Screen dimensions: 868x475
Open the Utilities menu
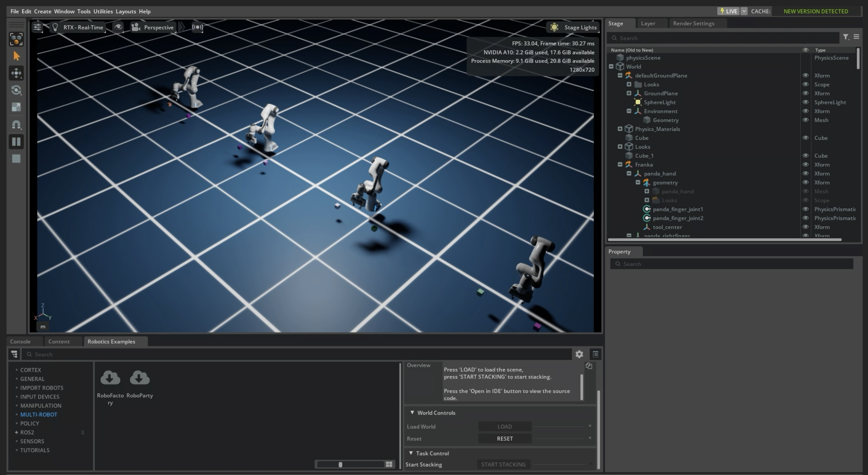pos(103,11)
